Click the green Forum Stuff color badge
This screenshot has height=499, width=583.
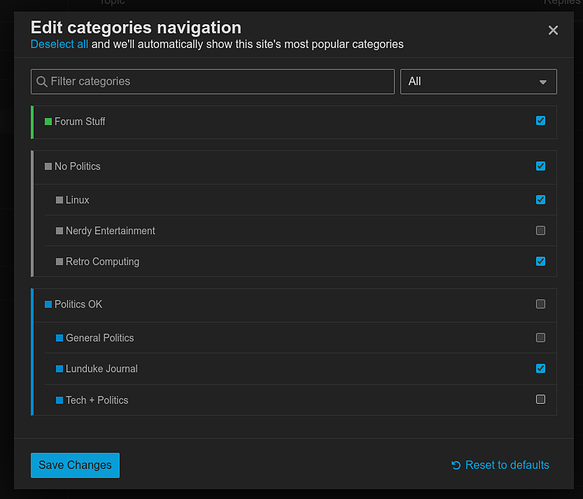click(x=48, y=122)
